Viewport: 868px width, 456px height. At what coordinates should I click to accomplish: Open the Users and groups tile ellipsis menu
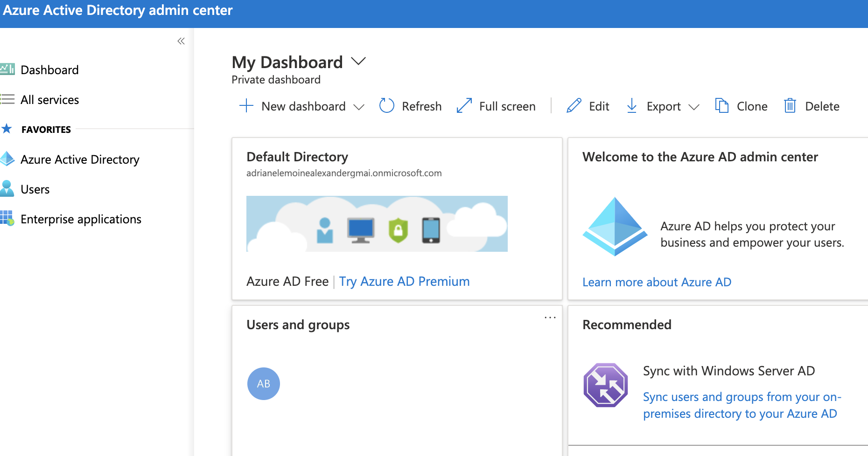(x=550, y=318)
